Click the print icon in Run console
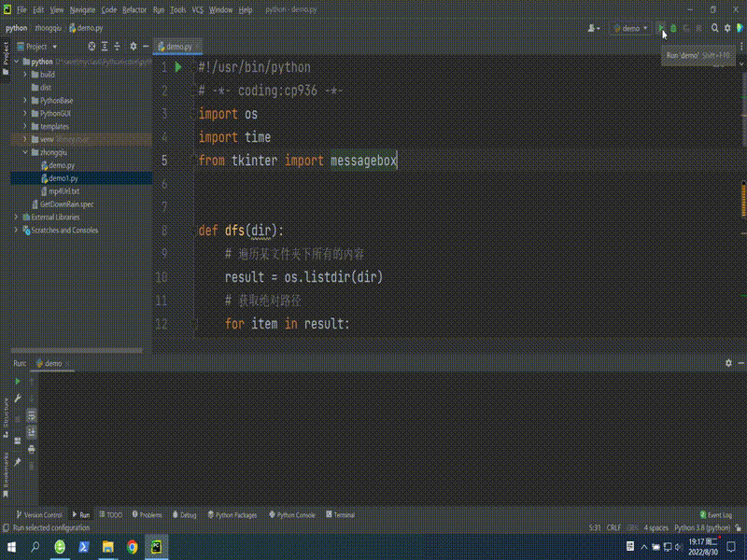The image size is (747, 560). coord(32,449)
